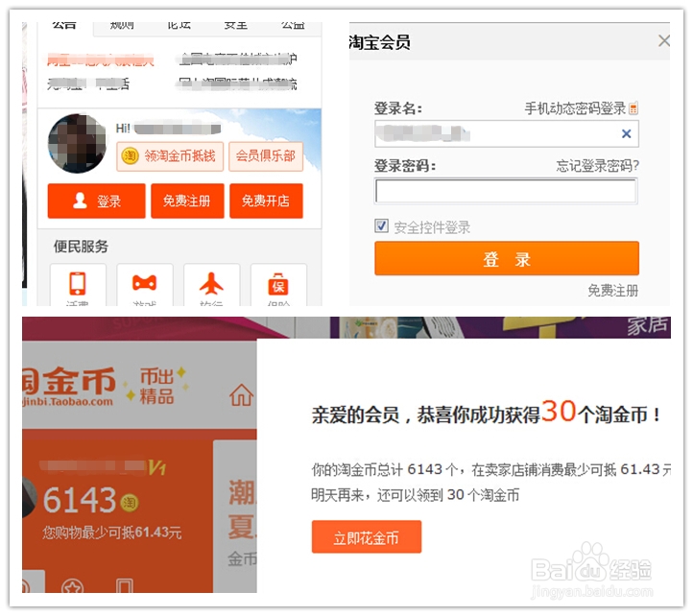The image size is (693, 616).
Task: Close the 淘宝会员 login dialog
Action: coord(663,41)
